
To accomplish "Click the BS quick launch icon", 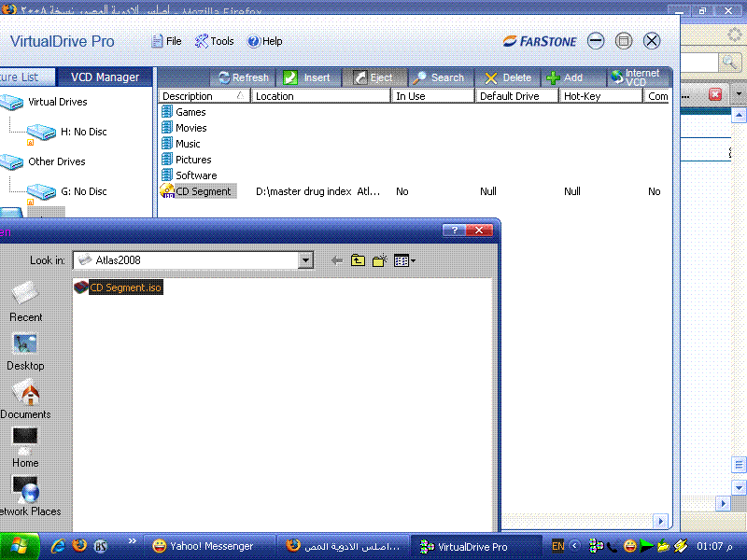I will [x=101, y=546].
